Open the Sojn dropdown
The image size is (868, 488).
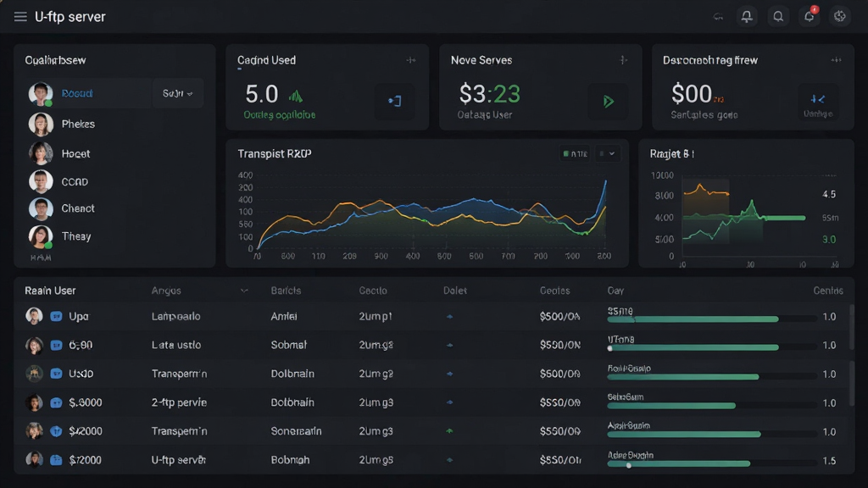178,93
